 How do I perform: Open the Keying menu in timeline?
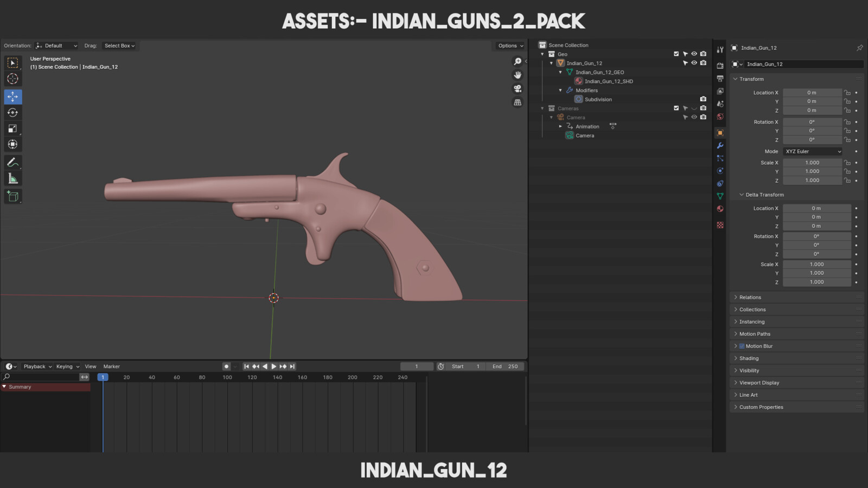67,367
